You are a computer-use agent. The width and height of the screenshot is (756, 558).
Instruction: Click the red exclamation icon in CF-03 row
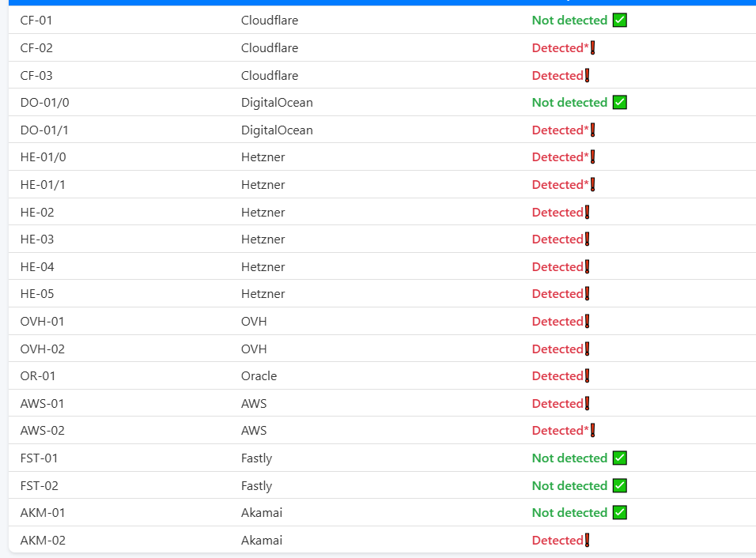coord(587,76)
